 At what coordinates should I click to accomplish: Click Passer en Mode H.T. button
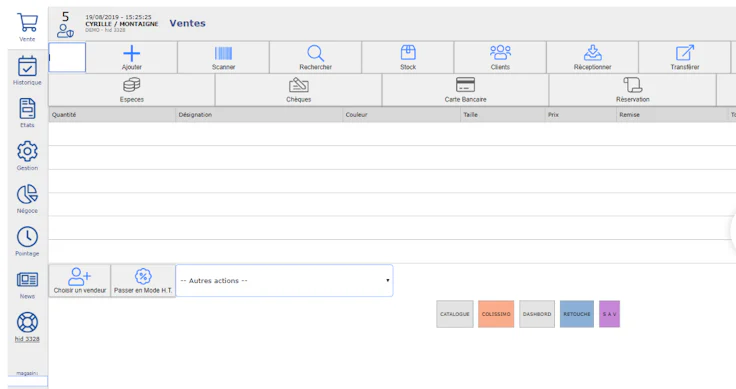[143, 281]
